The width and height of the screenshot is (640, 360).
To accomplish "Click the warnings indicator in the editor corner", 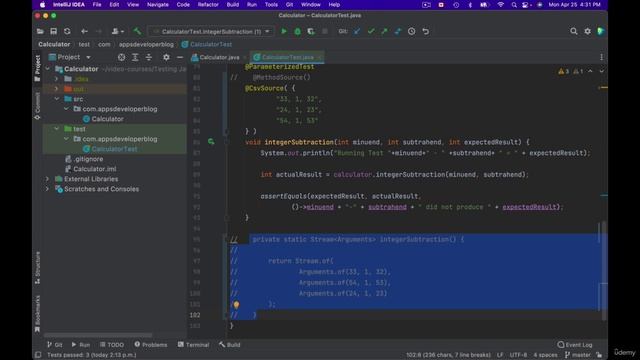I will tap(571, 71).
